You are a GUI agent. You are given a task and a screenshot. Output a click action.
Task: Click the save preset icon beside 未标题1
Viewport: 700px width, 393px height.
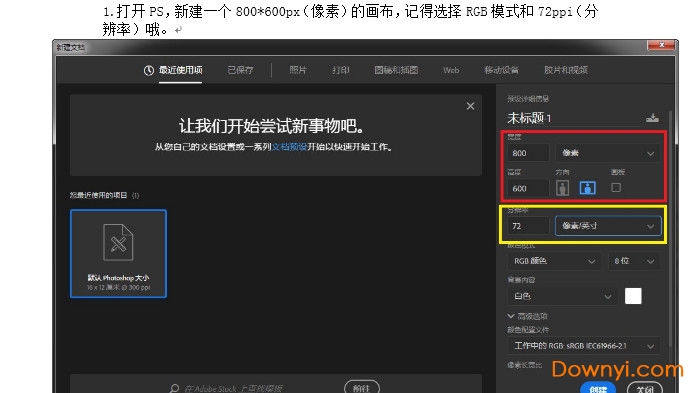pyautogui.click(x=652, y=118)
